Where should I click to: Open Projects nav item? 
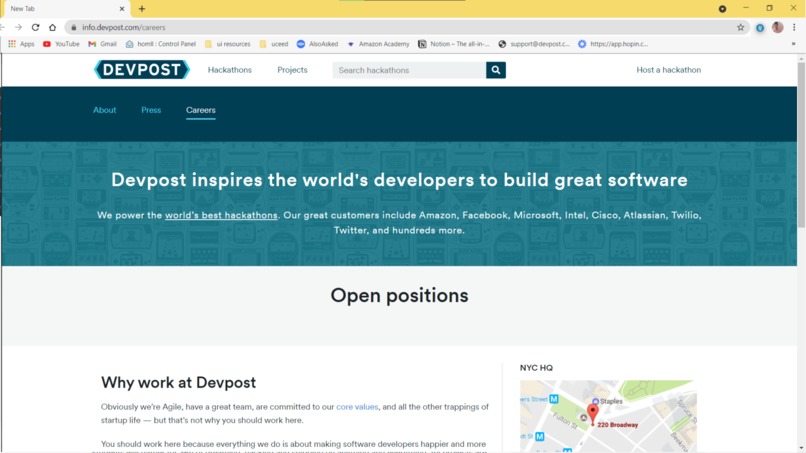292,70
